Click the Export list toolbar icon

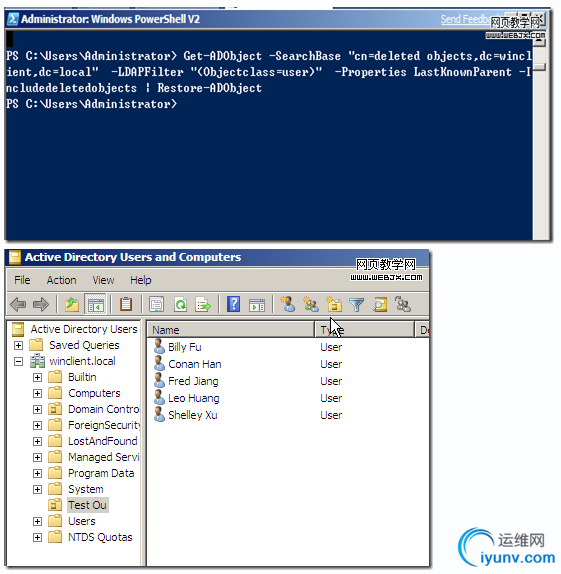[x=203, y=304]
